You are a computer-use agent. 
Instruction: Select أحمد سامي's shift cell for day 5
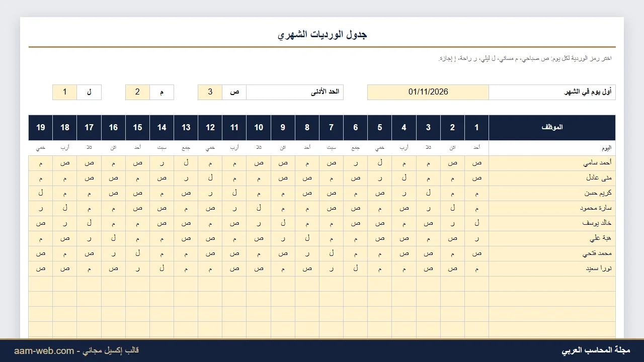pos(380,163)
